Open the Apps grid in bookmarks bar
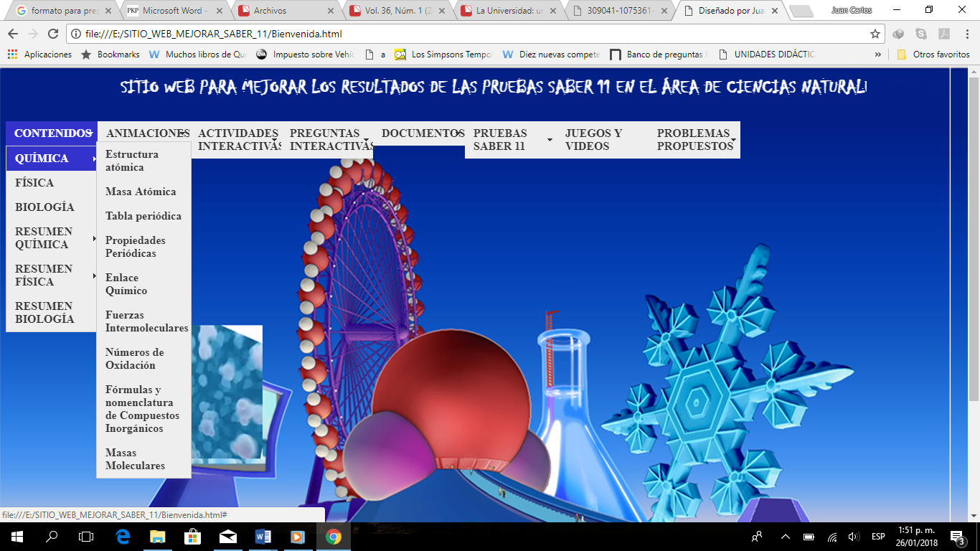The width and height of the screenshot is (980, 551). tap(12, 55)
